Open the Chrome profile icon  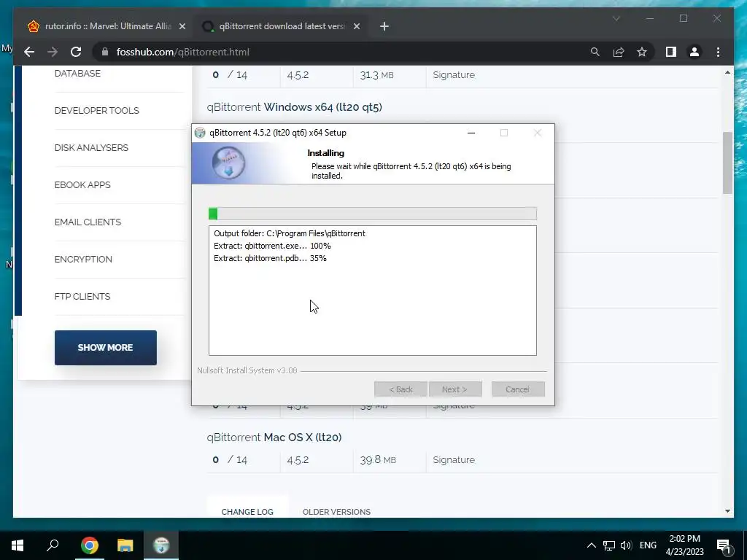pyautogui.click(x=694, y=52)
